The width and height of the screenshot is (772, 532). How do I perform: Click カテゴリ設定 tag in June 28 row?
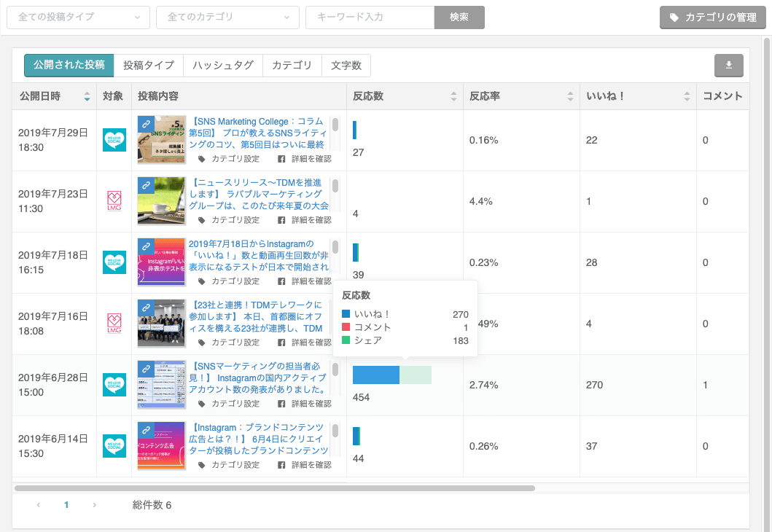point(229,404)
